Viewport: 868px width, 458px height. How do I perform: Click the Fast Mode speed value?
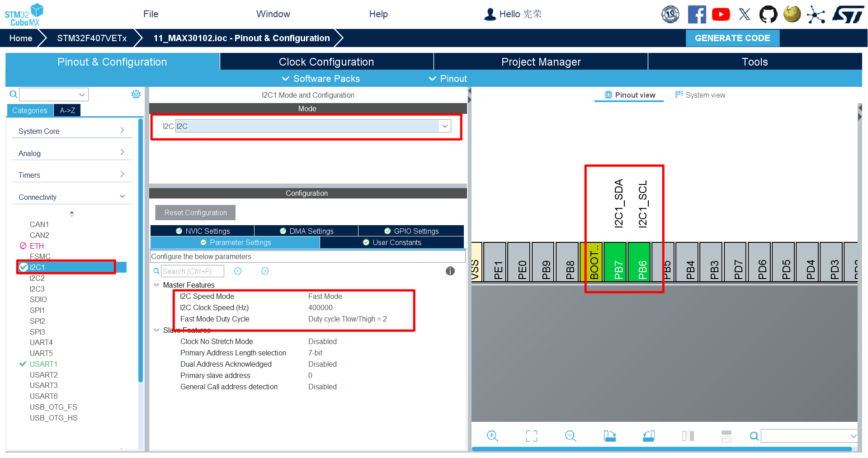tap(325, 296)
